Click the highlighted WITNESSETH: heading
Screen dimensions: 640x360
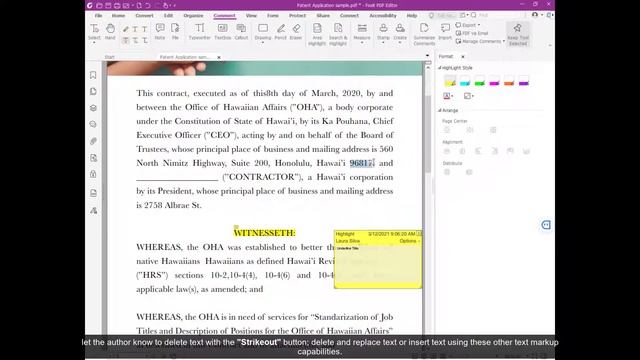pyautogui.click(x=264, y=233)
